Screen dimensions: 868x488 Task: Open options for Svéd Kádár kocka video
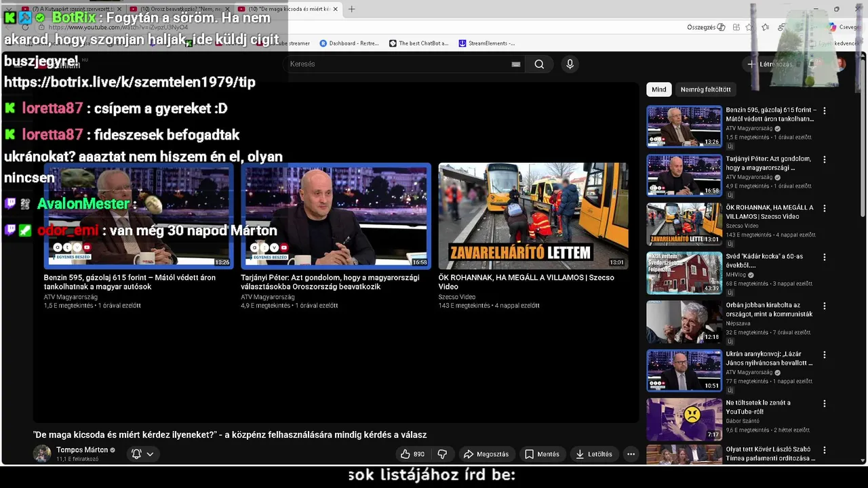[x=825, y=257]
